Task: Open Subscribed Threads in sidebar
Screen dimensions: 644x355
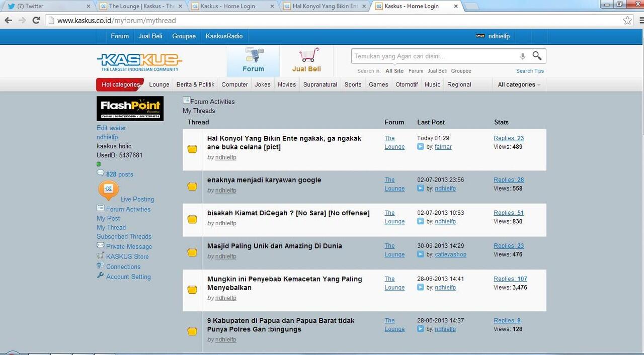Action: coord(124,236)
